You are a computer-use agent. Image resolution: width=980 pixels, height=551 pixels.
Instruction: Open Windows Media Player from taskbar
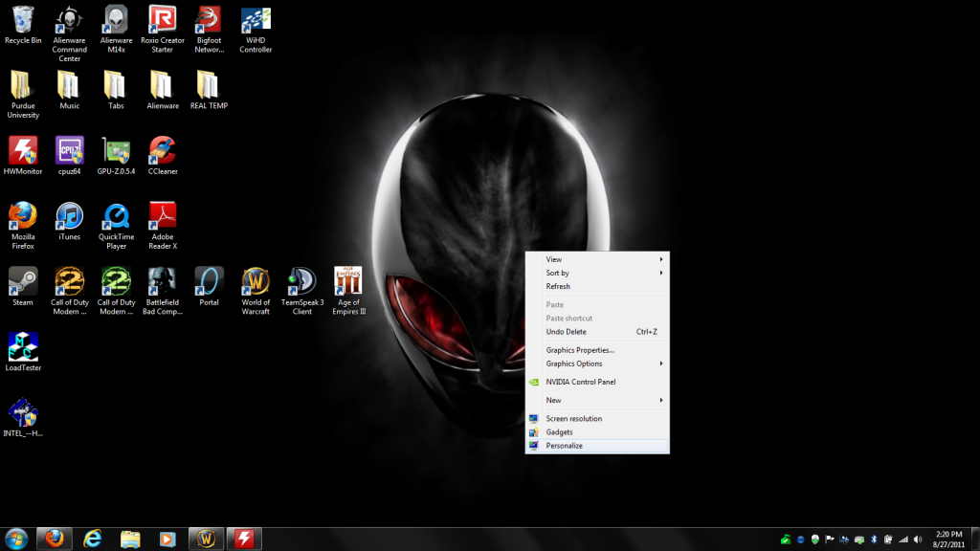coord(167,539)
